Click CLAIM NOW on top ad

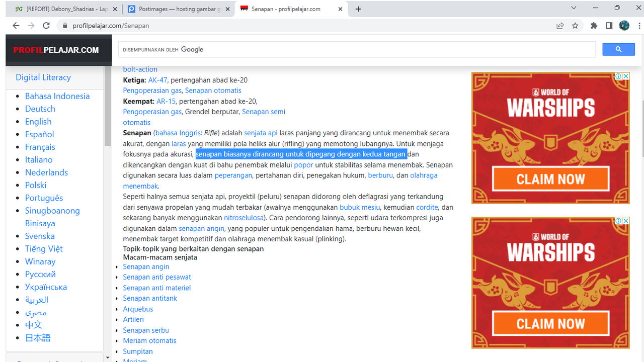pos(550,179)
